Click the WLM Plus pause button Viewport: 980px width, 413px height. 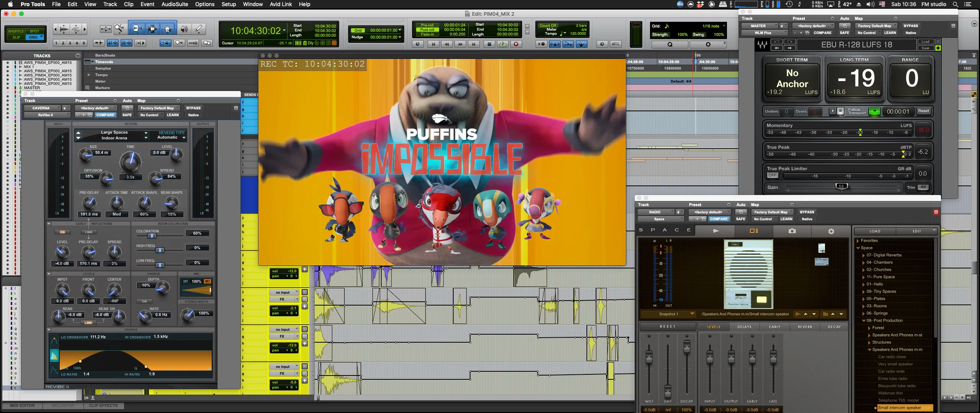click(840, 111)
